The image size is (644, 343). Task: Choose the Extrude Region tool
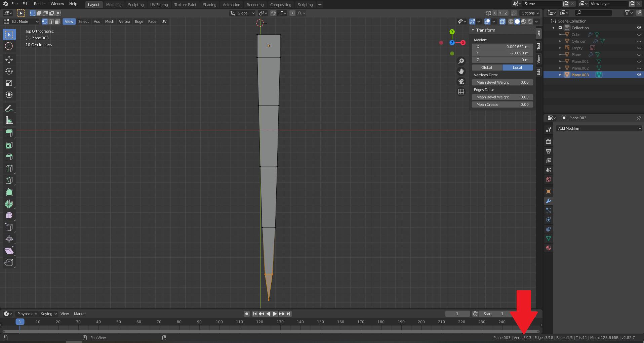9,133
